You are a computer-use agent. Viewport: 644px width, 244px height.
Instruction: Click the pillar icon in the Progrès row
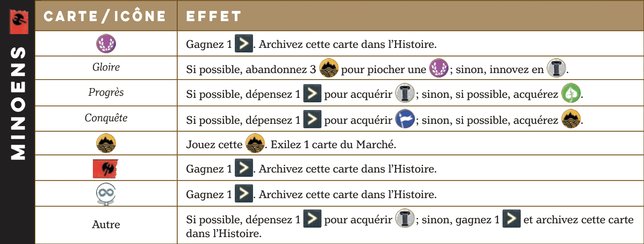tap(405, 93)
